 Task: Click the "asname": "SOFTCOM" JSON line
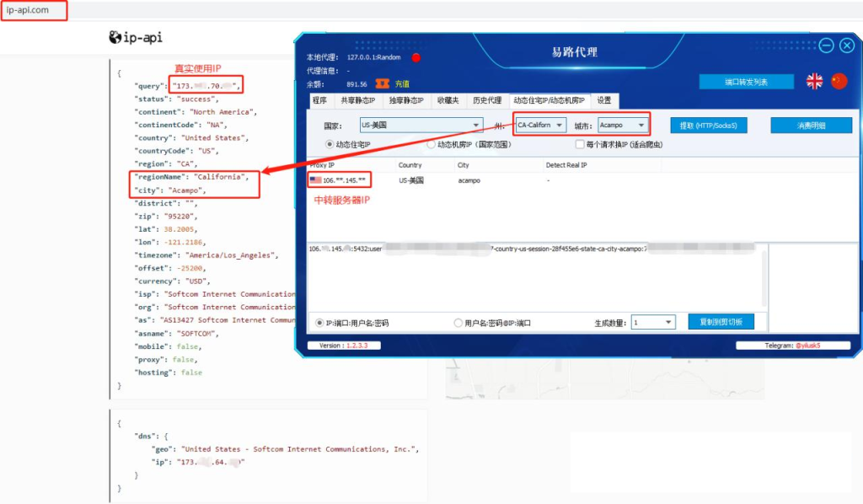coord(177,334)
